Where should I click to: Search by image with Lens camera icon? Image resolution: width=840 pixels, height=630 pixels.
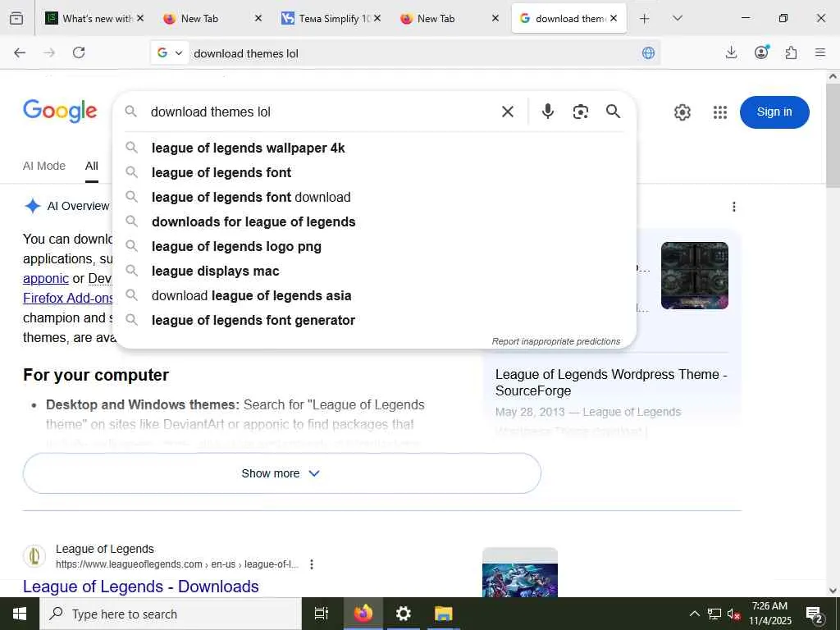581,112
